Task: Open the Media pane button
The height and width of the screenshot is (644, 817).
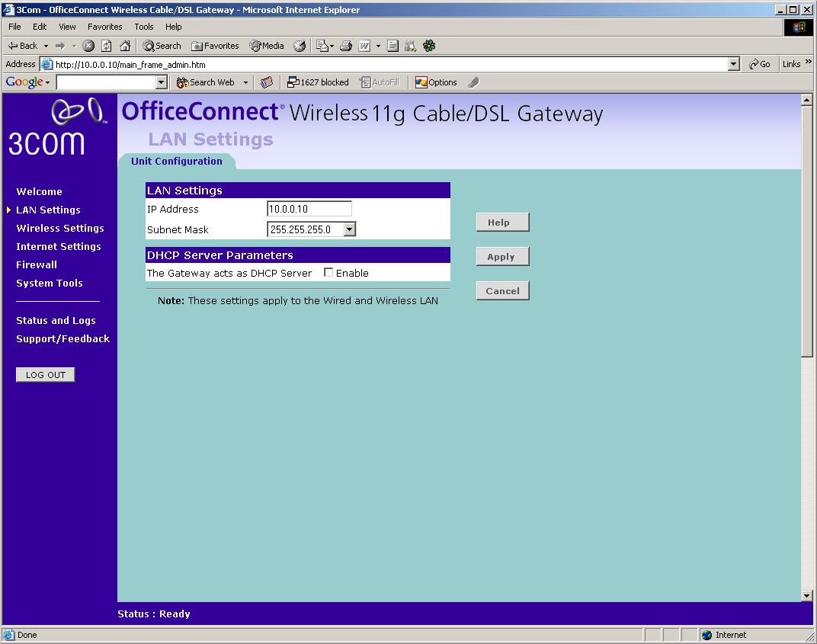Action: pos(267,46)
